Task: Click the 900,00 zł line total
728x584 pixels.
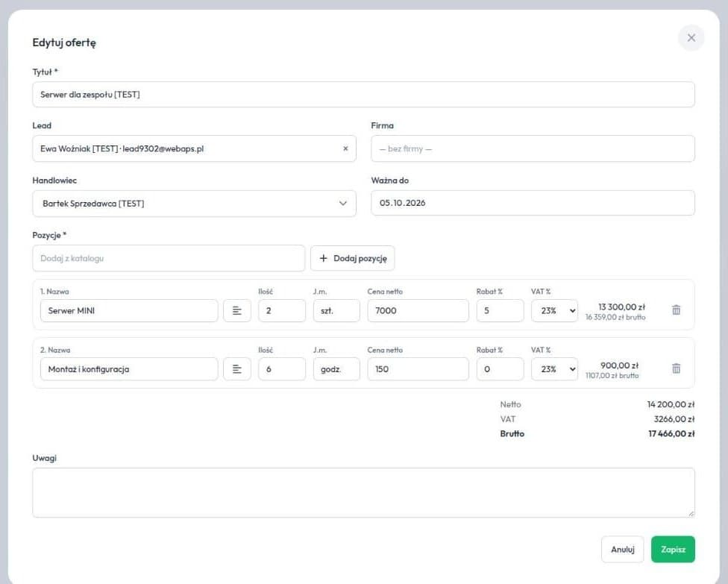Action: pos(619,365)
